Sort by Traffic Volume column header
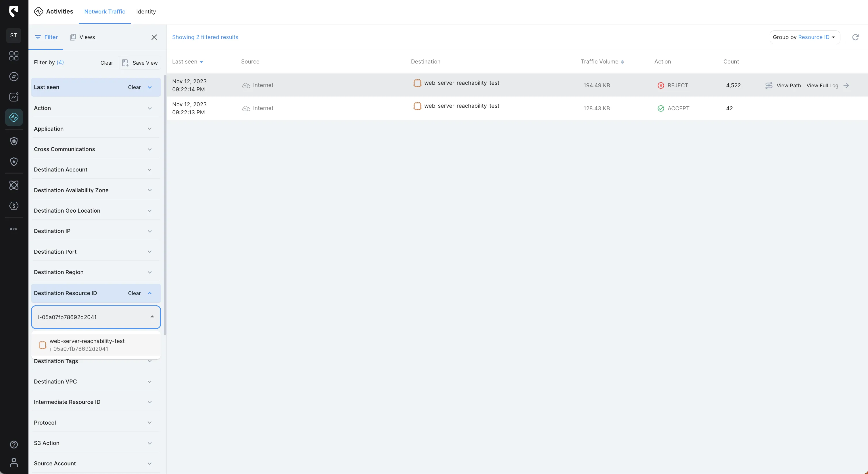 [x=602, y=62]
